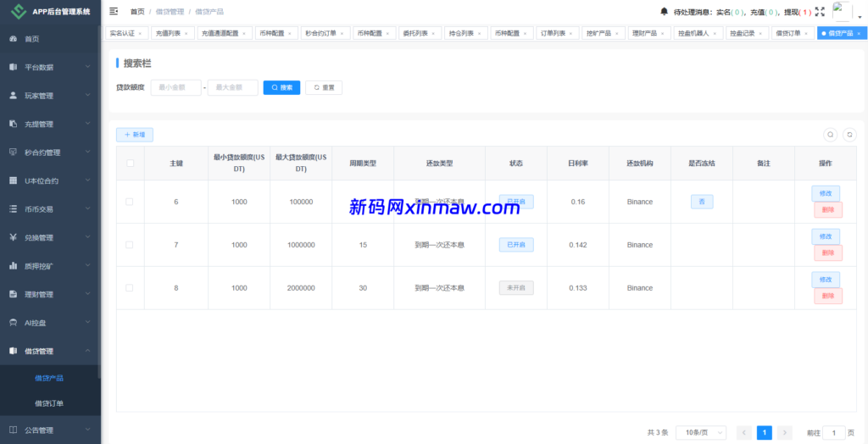Viewport: 868px width, 444px height.
Task: Focus the 最大金额 input field
Action: pyautogui.click(x=233, y=87)
